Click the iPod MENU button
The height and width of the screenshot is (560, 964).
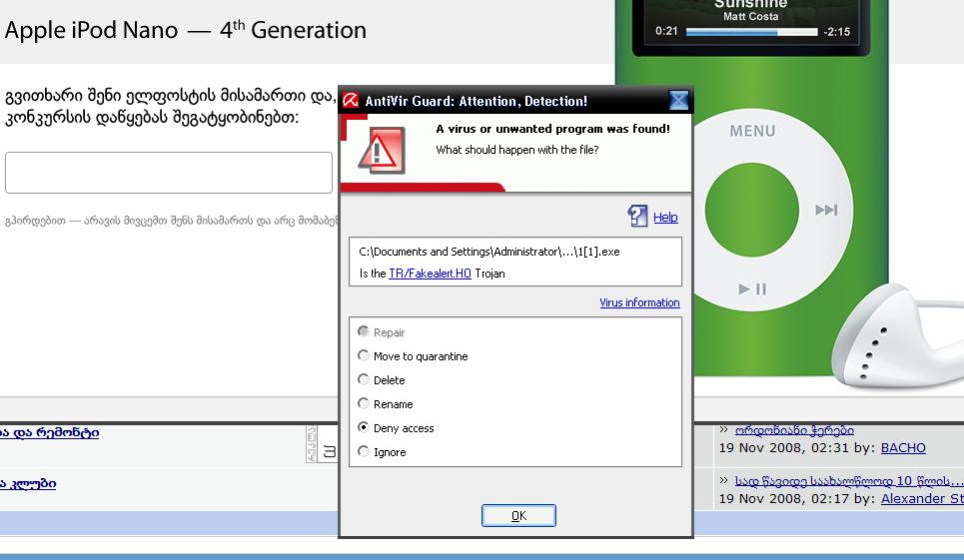[752, 131]
